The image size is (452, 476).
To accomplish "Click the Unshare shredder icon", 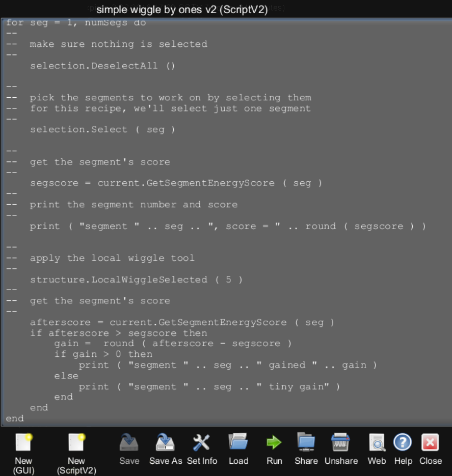I will coord(341,443).
